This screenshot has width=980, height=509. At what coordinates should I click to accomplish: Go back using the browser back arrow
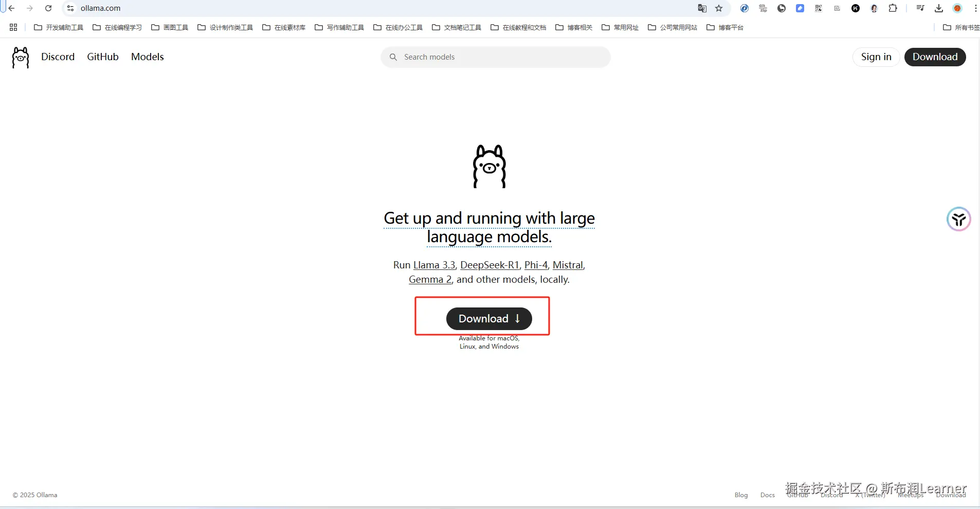point(11,8)
